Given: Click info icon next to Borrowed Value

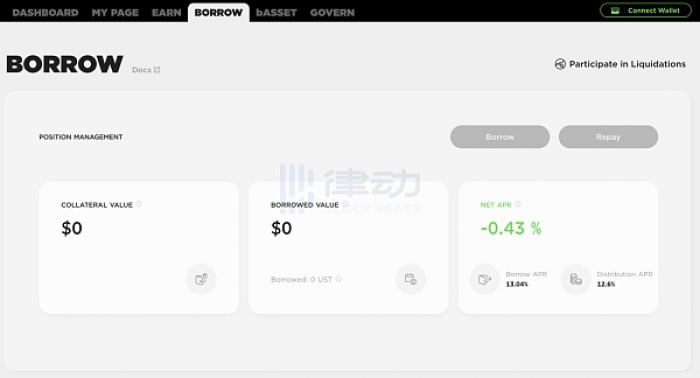Looking at the screenshot, I should click(x=345, y=204).
